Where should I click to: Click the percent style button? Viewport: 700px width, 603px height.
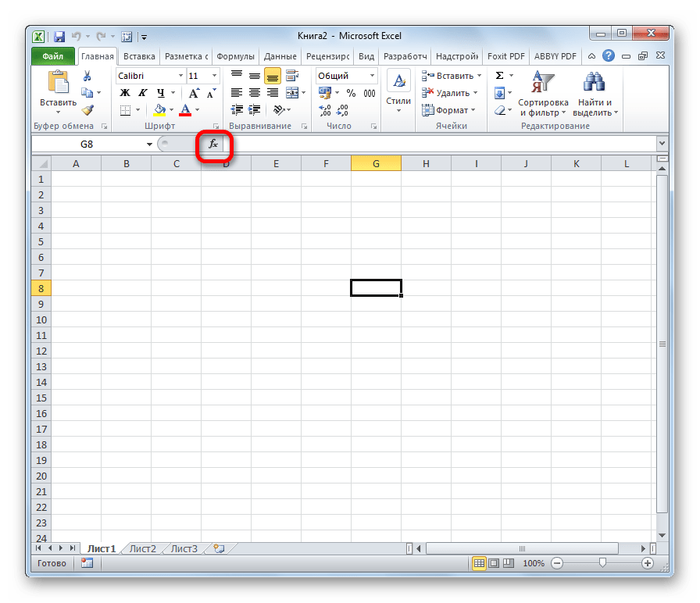352,93
